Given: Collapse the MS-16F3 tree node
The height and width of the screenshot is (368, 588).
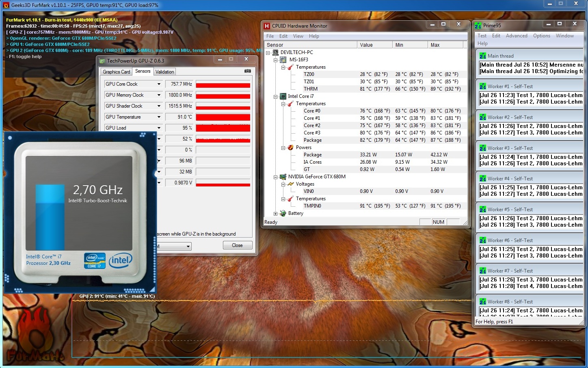Looking at the screenshot, I should (x=276, y=60).
